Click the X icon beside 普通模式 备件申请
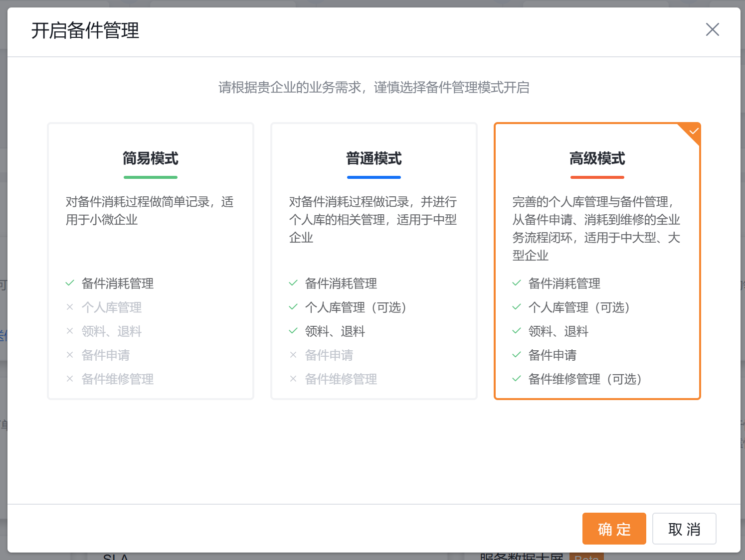This screenshot has height=560, width=745. (293, 355)
